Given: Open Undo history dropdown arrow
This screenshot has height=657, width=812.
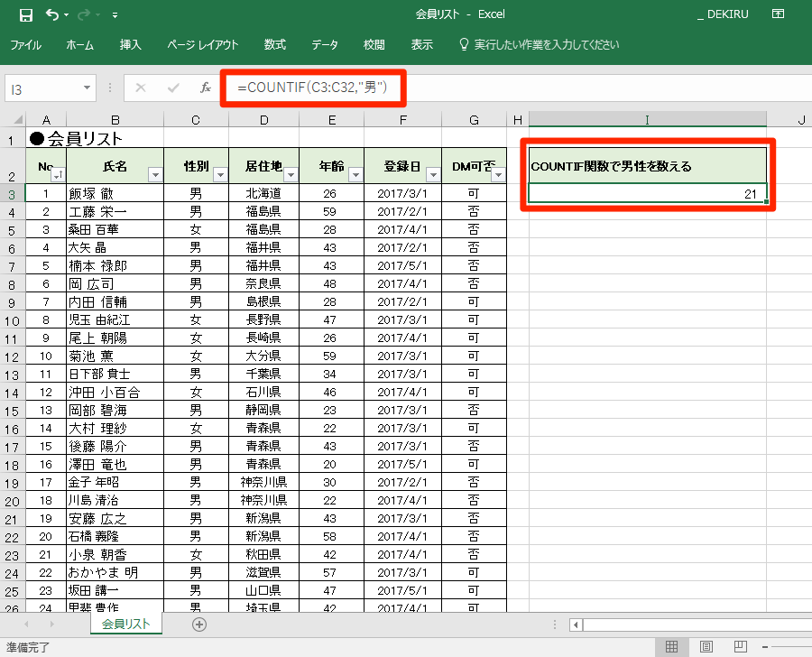Looking at the screenshot, I should click(66, 15).
